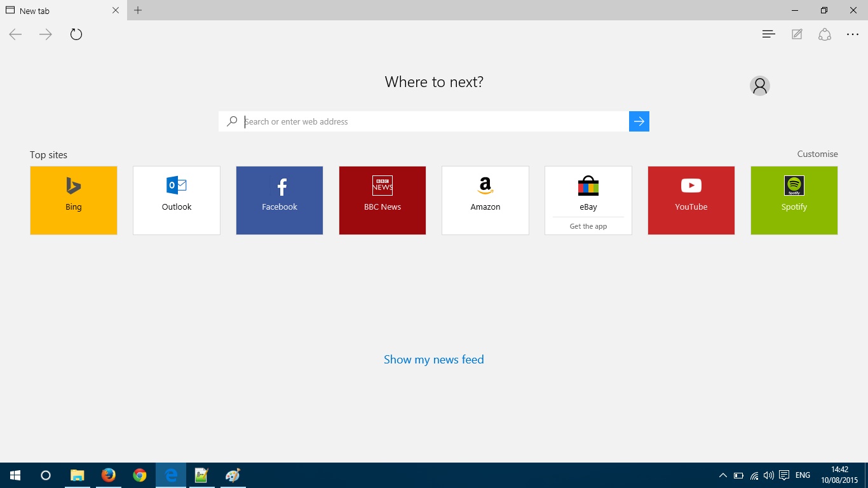The width and height of the screenshot is (868, 488).
Task: Restore down the Edge window
Action: click(824, 10)
